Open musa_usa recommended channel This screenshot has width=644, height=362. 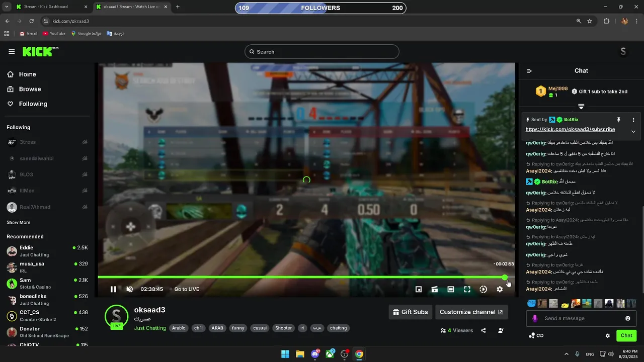pyautogui.click(x=47, y=267)
